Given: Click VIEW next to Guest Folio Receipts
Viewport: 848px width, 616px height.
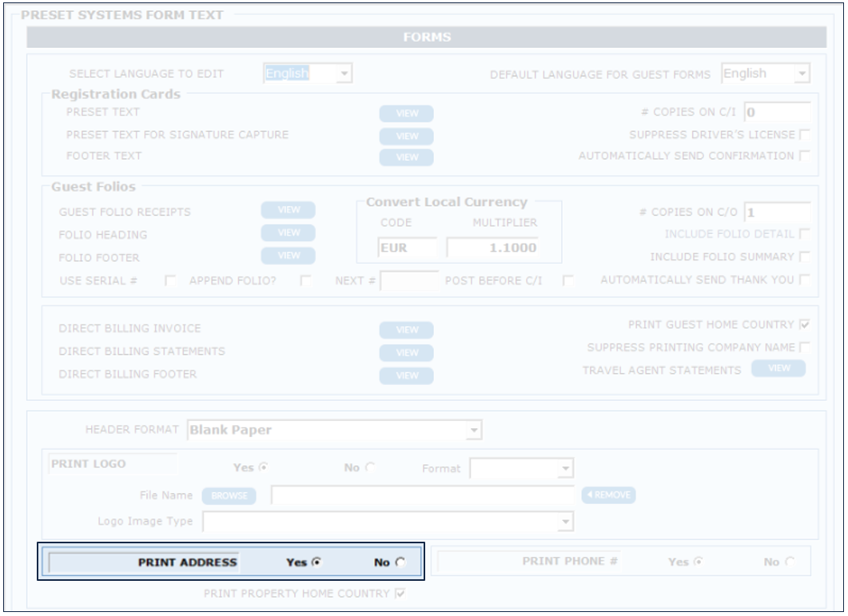Looking at the screenshot, I should coord(288,210).
